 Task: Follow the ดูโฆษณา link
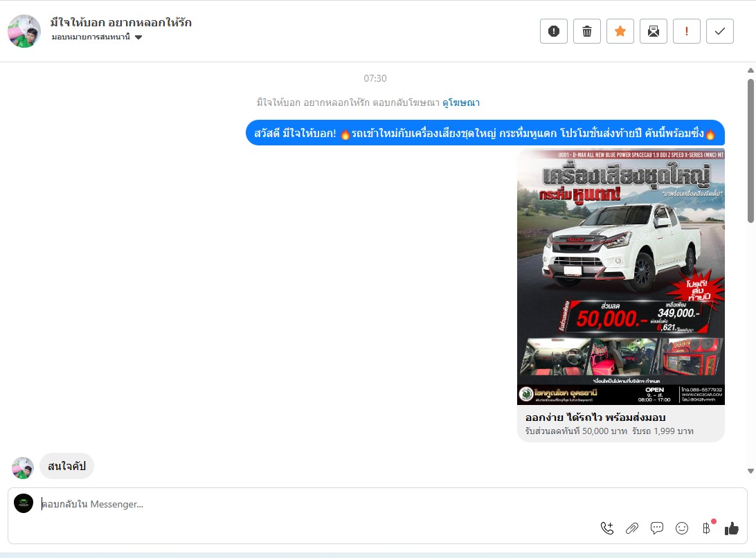[x=461, y=102]
